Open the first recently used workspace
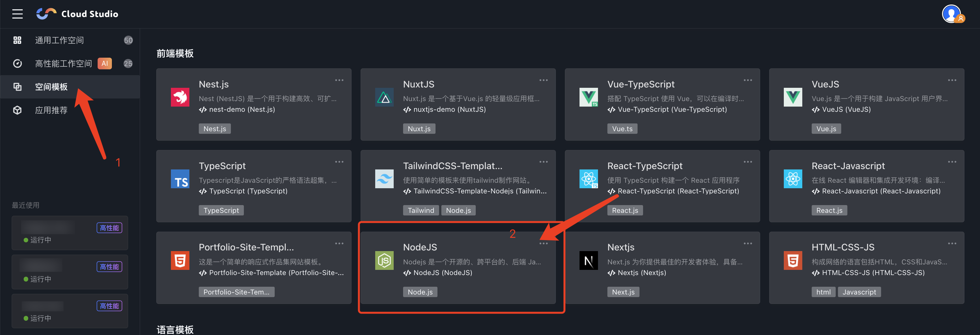The width and height of the screenshot is (980, 335). coord(70,233)
